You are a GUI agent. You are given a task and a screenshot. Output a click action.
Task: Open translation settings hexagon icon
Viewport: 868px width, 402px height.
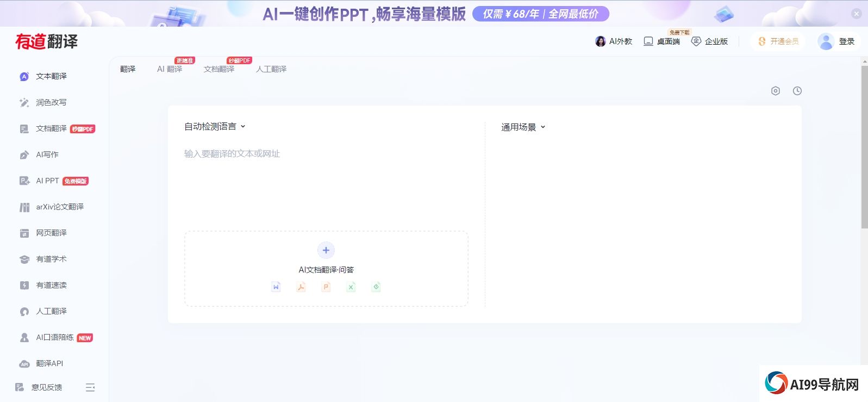coord(776,91)
